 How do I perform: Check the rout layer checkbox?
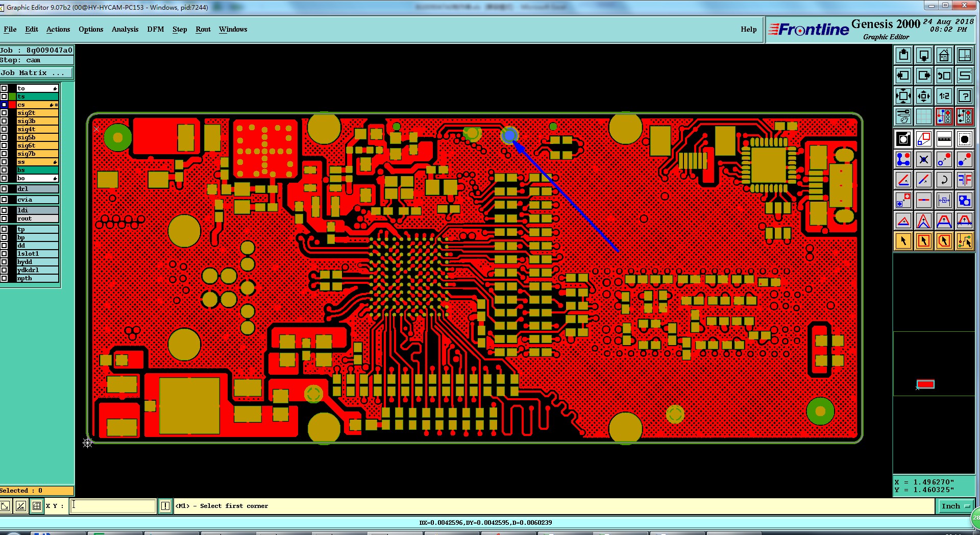4,218
